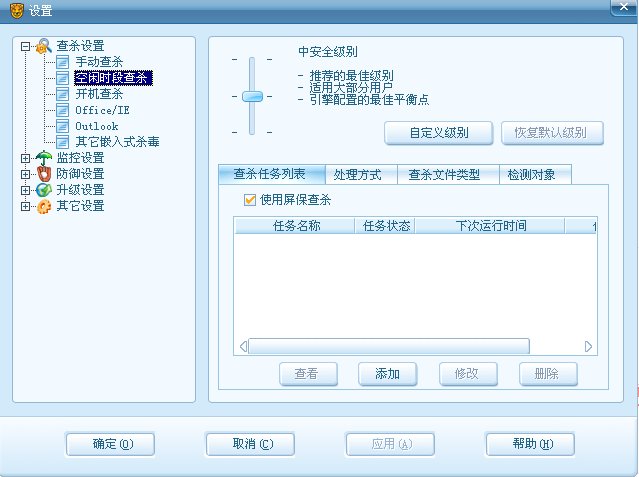Click the 删除 button
The width and height of the screenshot is (639, 477).
coord(548,374)
